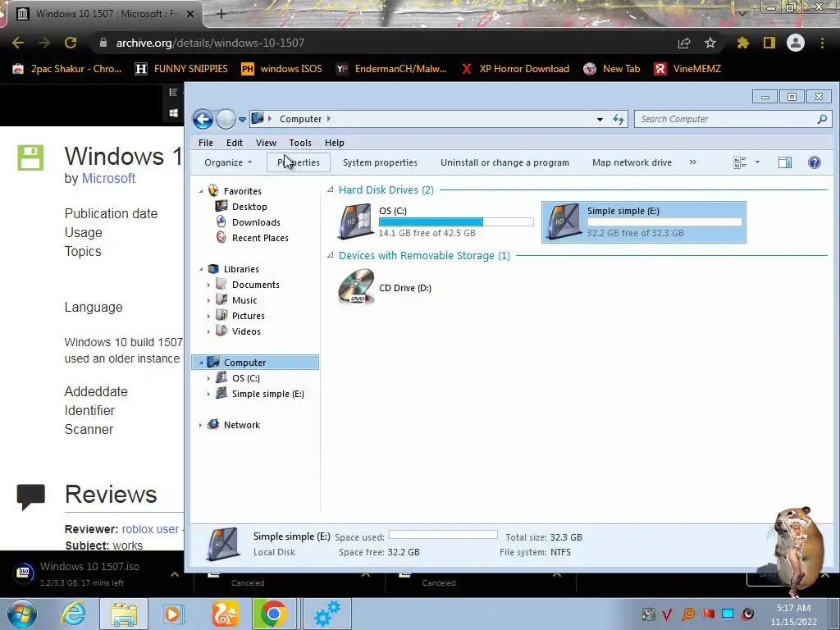840x630 pixels.
Task: Select Simple simple (E:) in navigation tree
Action: [268, 394]
